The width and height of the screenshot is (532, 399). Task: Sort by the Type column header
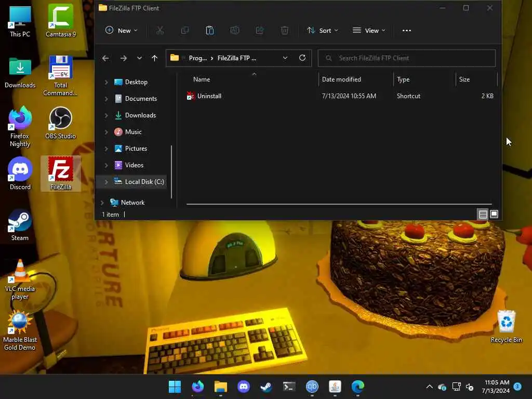(x=403, y=79)
